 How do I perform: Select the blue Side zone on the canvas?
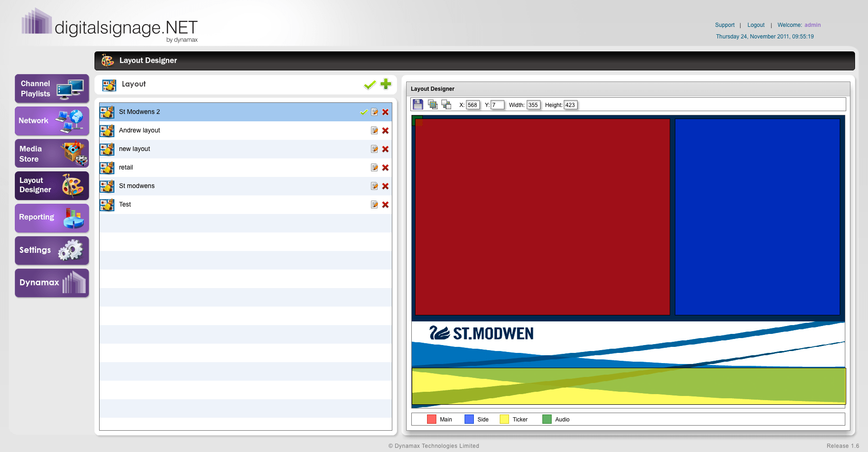click(757, 217)
